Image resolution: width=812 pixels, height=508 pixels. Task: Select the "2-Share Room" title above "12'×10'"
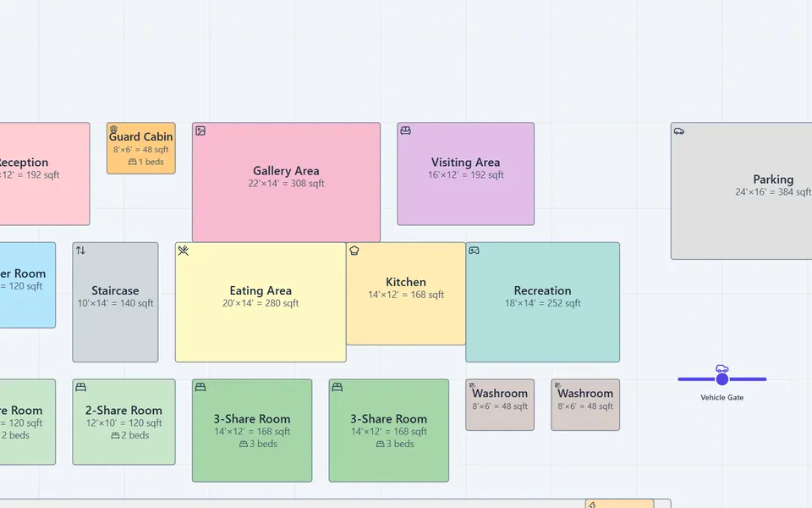[123, 411]
